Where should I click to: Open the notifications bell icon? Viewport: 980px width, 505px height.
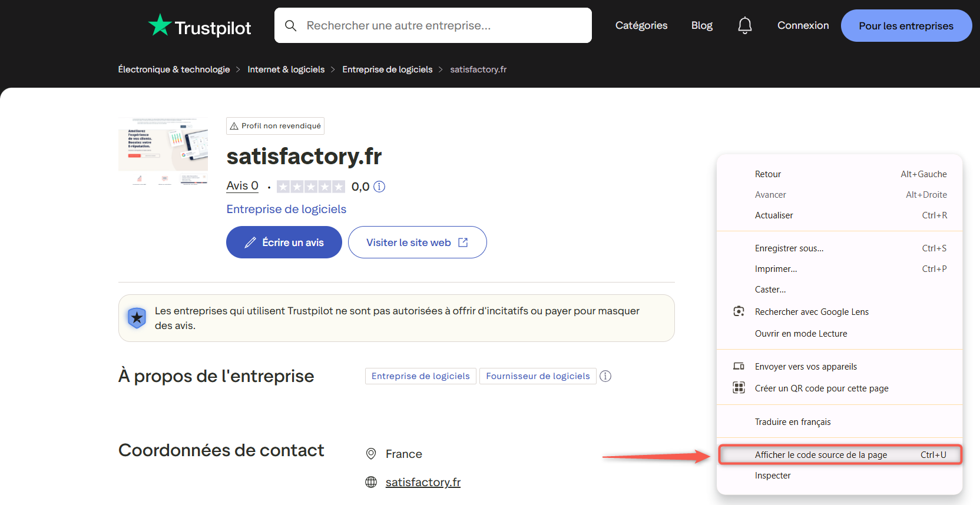click(744, 25)
